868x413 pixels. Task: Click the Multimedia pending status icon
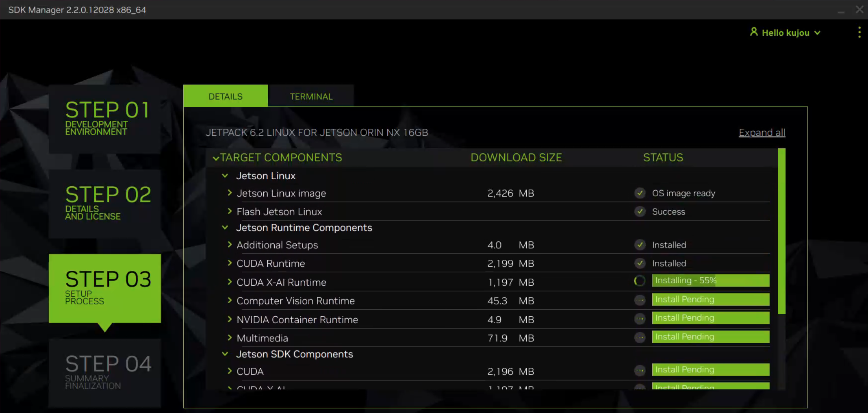[x=640, y=337]
